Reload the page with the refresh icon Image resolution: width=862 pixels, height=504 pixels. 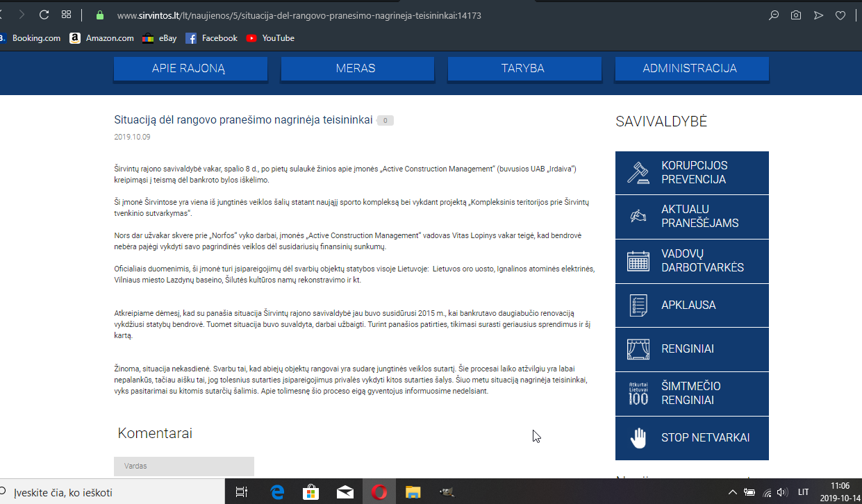pos(44,15)
